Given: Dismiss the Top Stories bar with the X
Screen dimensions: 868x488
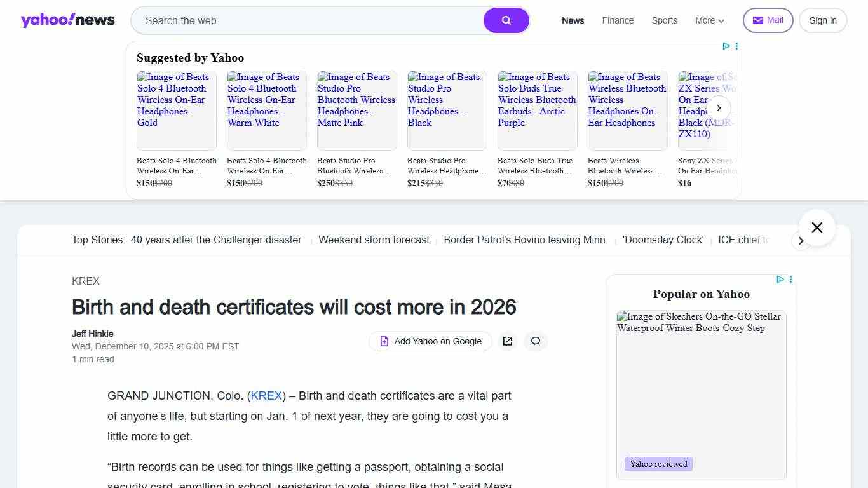Looking at the screenshot, I should [x=817, y=227].
